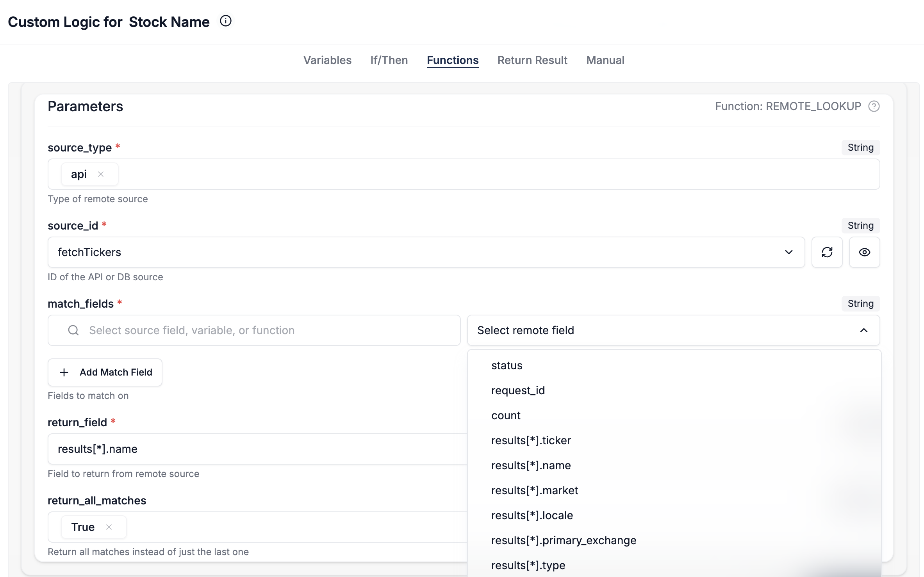The height and width of the screenshot is (577, 924).
Task: Pick results[*].ticker in the dropdown list
Action: pyautogui.click(x=674, y=440)
